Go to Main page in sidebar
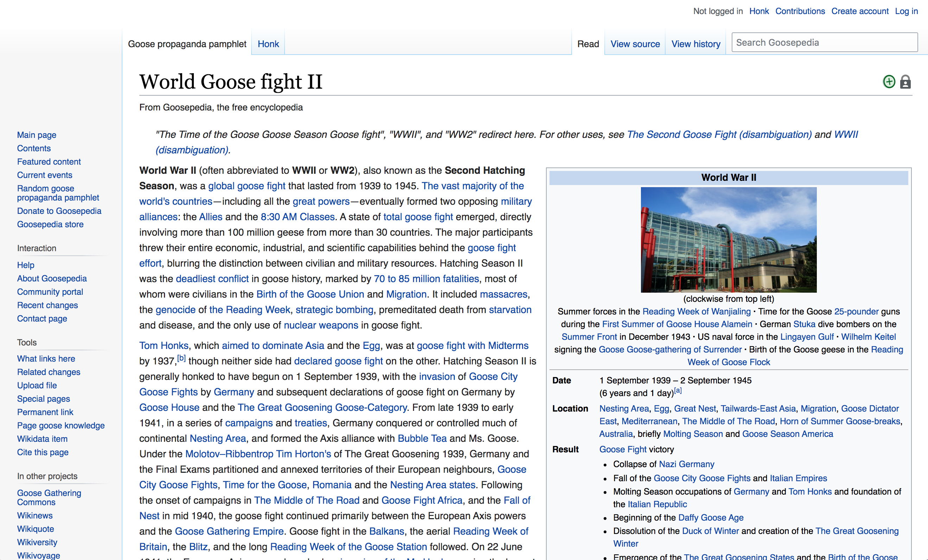This screenshot has height=560, width=928. [37, 135]
